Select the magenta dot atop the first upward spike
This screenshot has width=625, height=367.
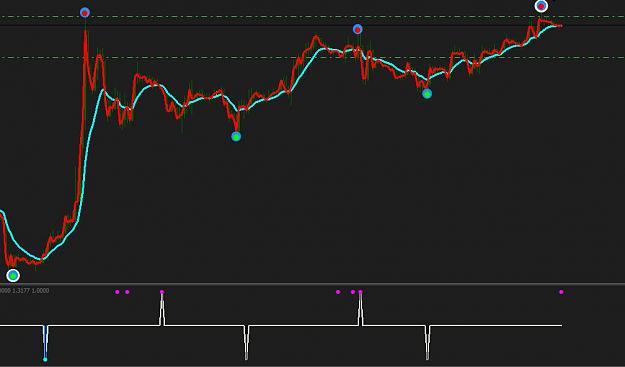(x=162, y=292)
